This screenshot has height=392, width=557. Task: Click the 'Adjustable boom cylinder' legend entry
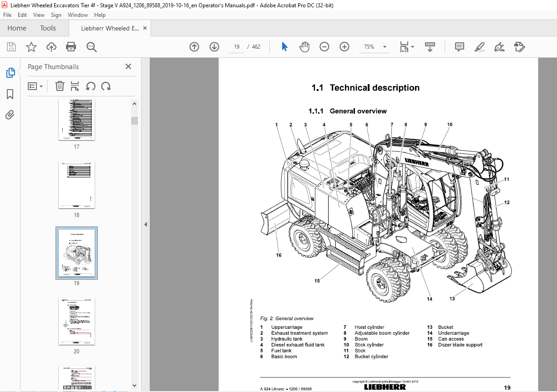(382, 333)
